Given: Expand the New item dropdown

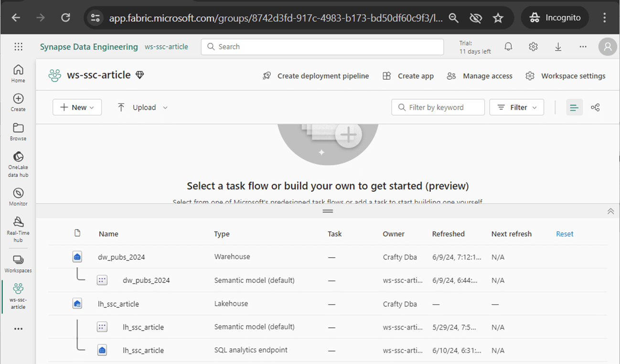Looking at the screenshot, I should click(x=77, y=107).
